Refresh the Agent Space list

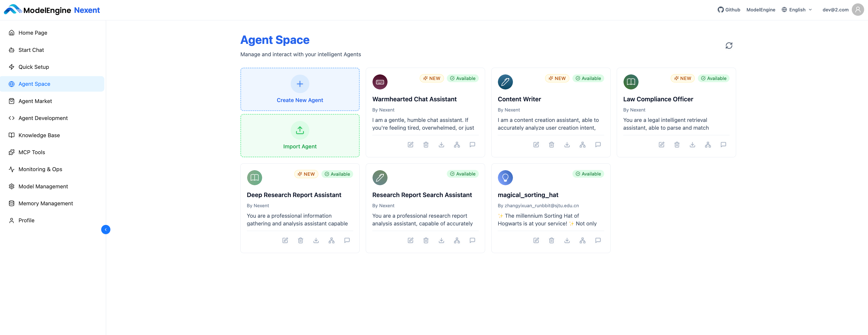coord(729,45)
